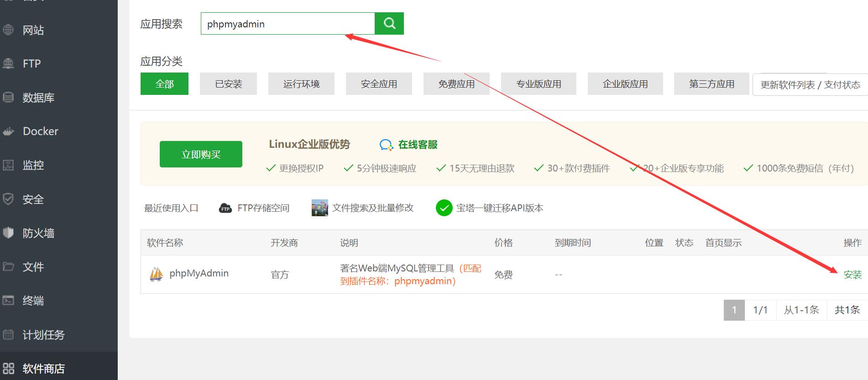The height and width of the screenshot is (380, 868).
Task: Click the 首页显示 column header
Action: (723, 243)
